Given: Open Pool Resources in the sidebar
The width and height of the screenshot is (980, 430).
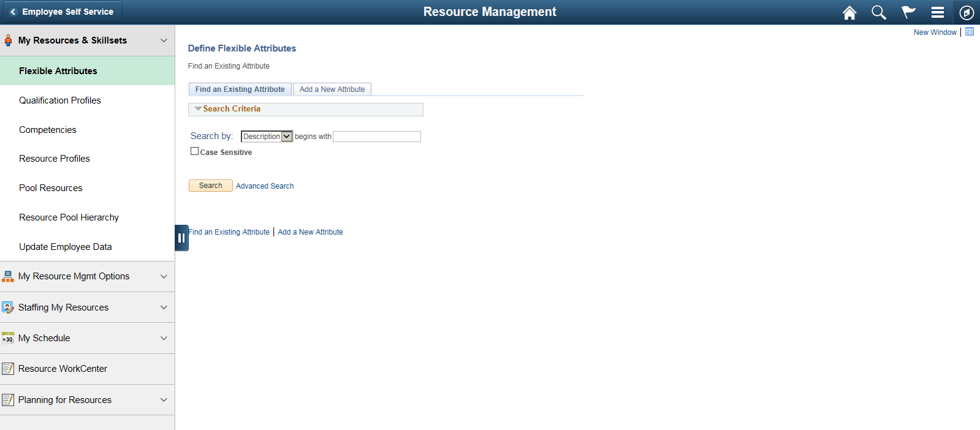Looking at the screenshot, I should click(x=88, y=188).
